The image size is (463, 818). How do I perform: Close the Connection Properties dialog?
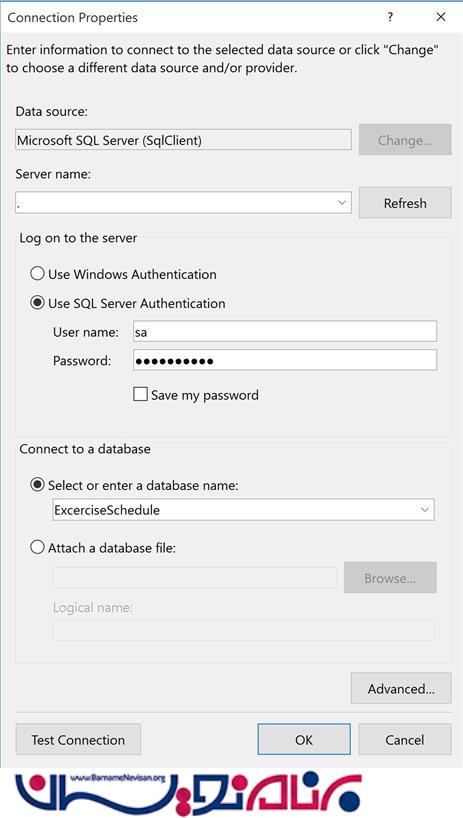click(441, 17)
